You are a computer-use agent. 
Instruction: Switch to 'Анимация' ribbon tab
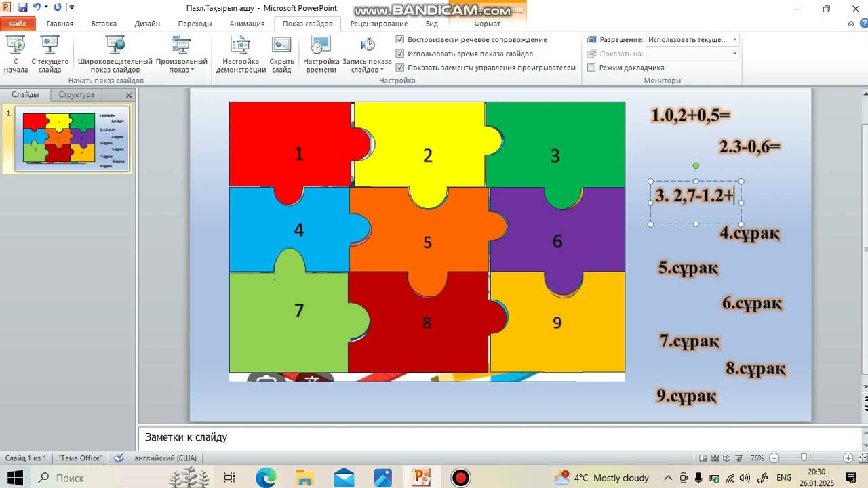click(247, 24)
